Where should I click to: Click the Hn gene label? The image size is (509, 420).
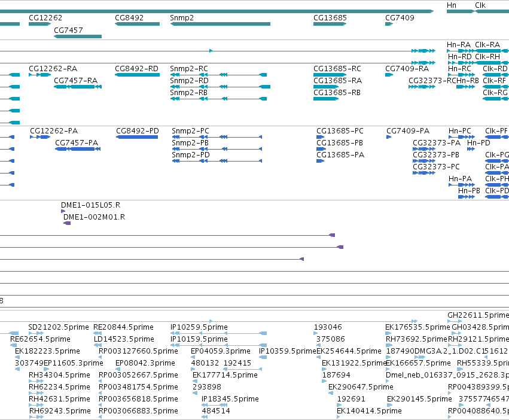click(x=452, y=5)
